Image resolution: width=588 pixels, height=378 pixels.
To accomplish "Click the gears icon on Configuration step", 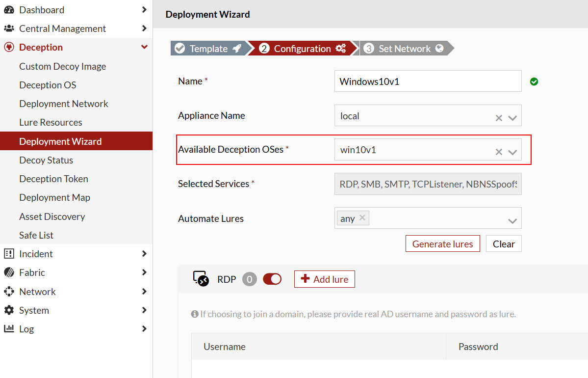I will coord(340,49).
